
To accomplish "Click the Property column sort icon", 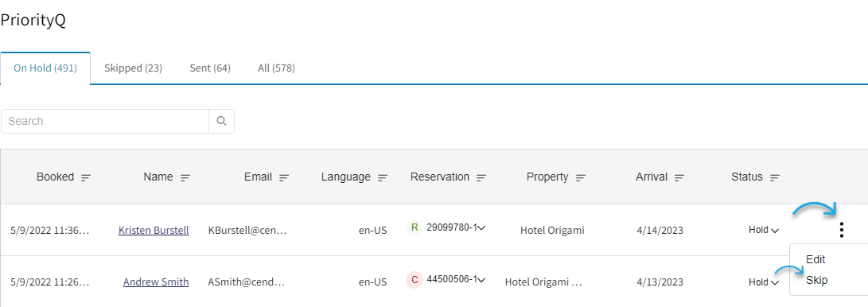I will (x=580, y=177).
